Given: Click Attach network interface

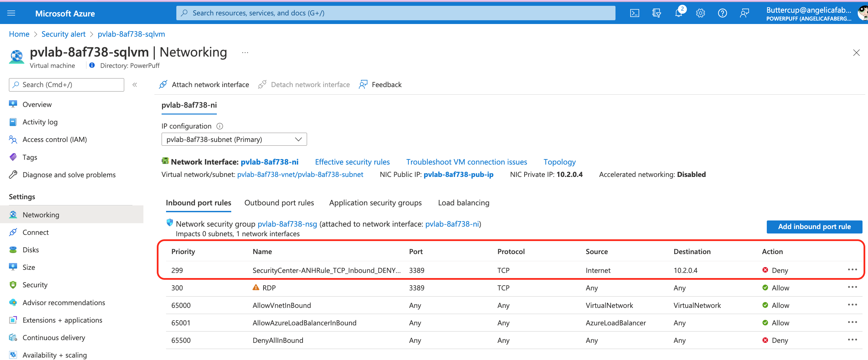Looking at the screenshot, I should (x=204, y=85).
